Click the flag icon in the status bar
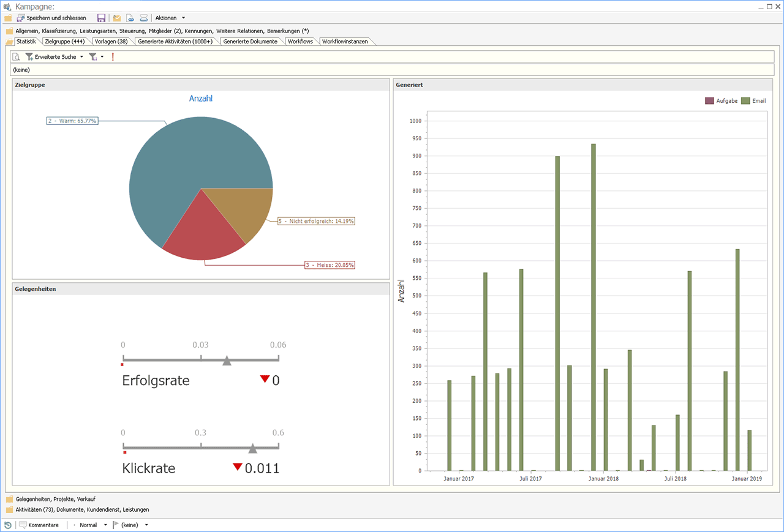The height and width of the screenshot is (532, 784). (116, 525)
